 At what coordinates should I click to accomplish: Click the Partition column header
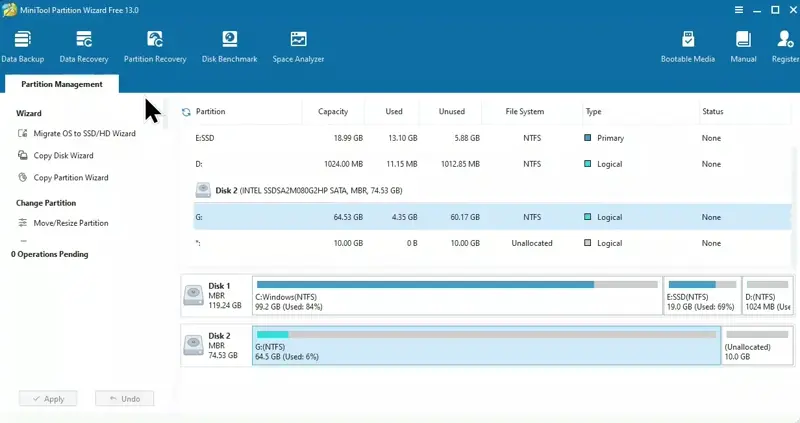click(x=210, y=111)
